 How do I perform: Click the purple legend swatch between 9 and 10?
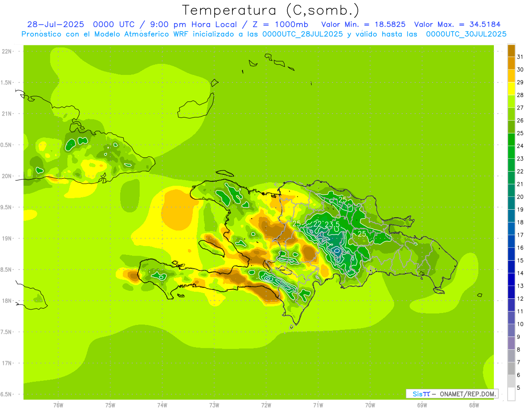(x=511, y=330)
